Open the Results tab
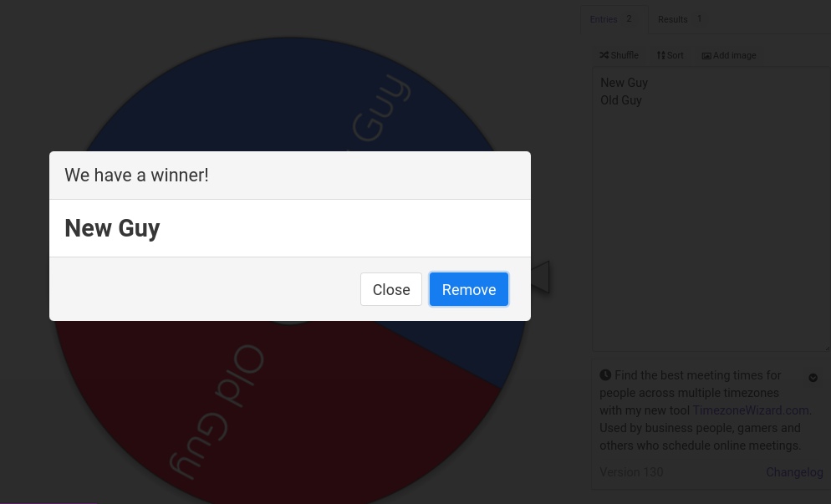 (681, 19)
